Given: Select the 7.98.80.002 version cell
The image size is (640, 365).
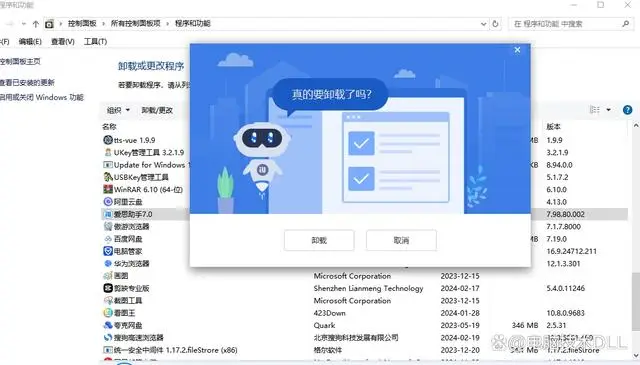Looking at the screenshot, I should 565,214.
